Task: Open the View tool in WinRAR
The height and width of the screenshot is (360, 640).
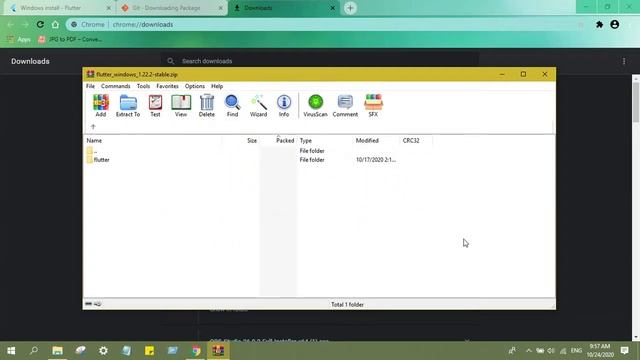Action: click(x=181, y=105)
